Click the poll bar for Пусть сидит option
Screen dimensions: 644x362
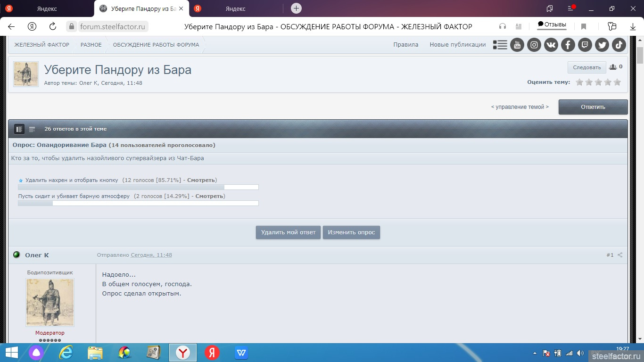138,203
